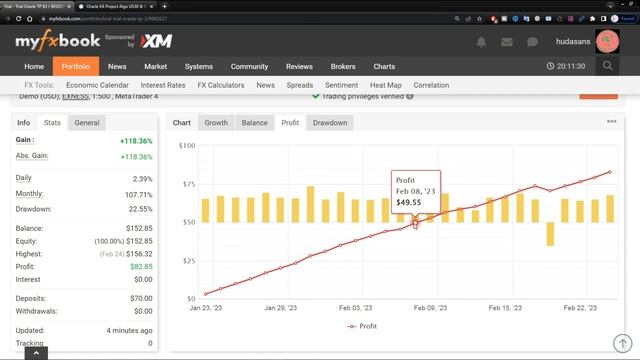Switch chart to Balance tab
640x360 pixels.
pos(254,123)
